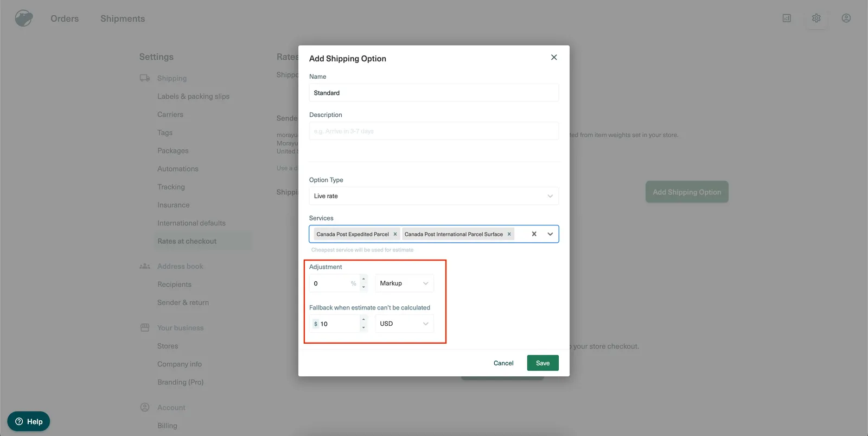Open Tags settings
Viewport: 868px width, 436px height.
point(165,132)
